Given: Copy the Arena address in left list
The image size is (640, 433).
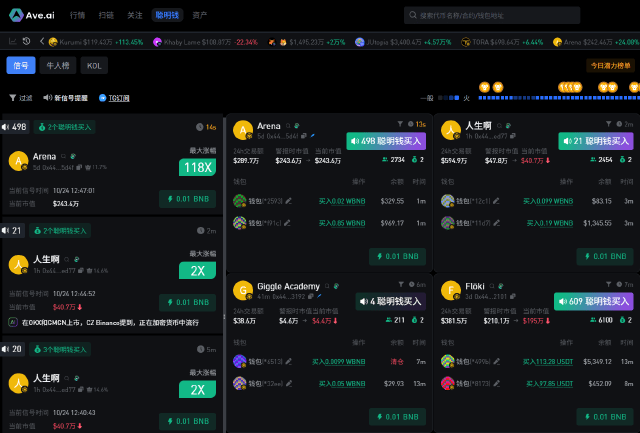Looking at the screenshot, I should 79,167.
